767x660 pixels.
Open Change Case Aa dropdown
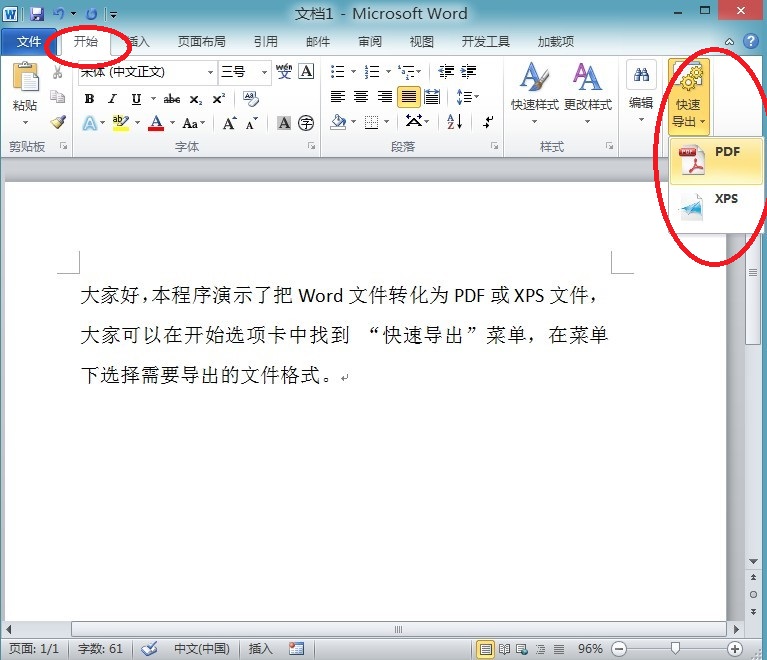[194, 123]
